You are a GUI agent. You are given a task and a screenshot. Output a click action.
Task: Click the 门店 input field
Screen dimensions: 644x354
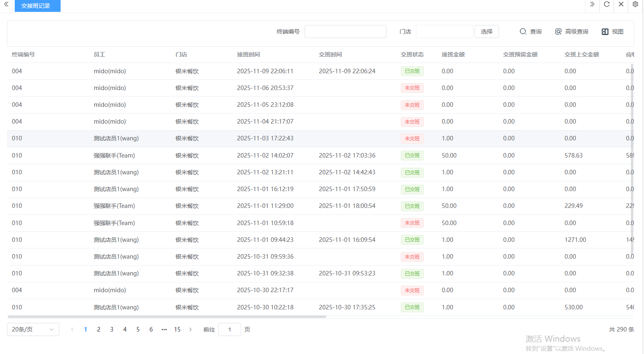click(444, 32)
